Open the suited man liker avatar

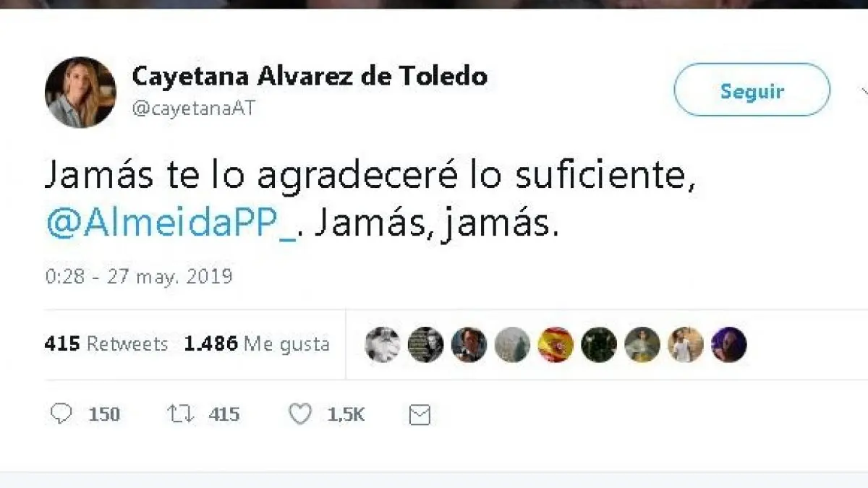coord(469,344)
